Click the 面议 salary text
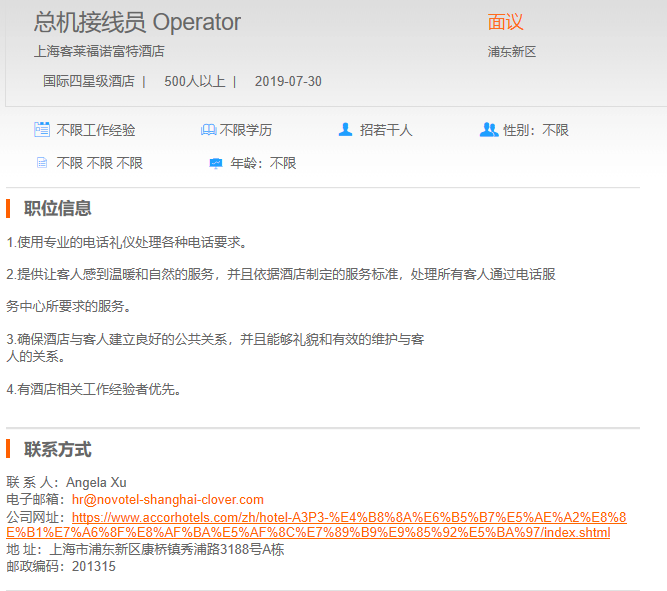Screen dimensions: 667x591 click(x=505, y=22)
